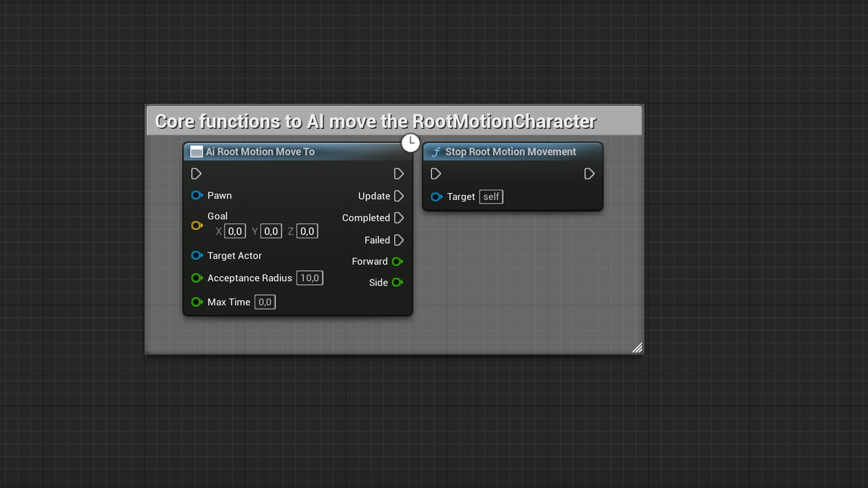Click the Side output pin
The width and height of the screenshot is (868, 488).
click(398, 282)
